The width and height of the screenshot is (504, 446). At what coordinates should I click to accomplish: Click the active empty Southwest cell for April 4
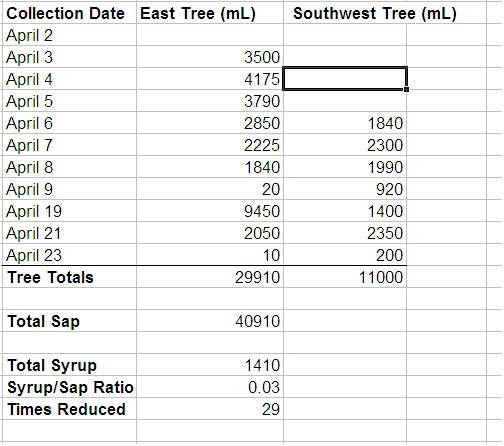[x=345, y=79]
